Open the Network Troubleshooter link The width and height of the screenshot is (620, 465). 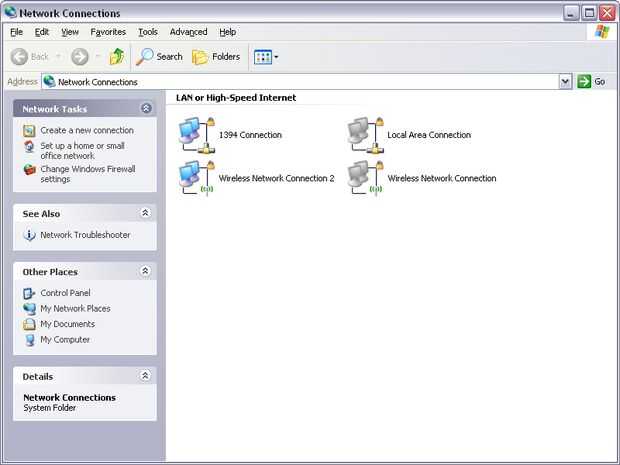coord(85,235)
